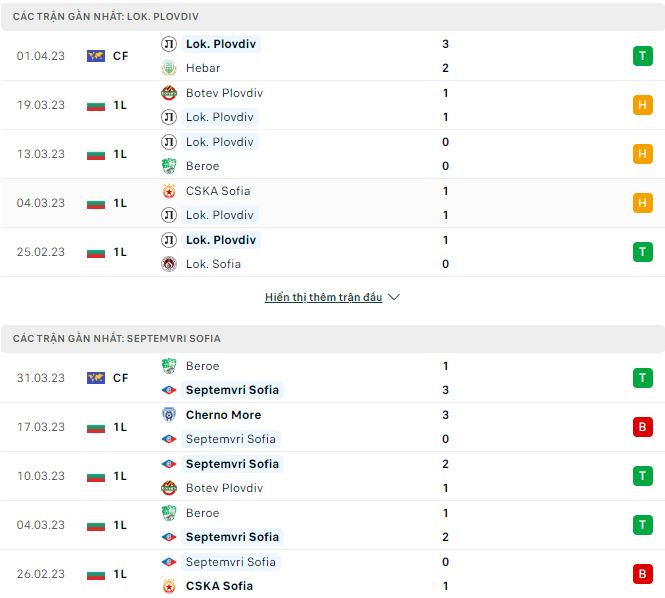Screen dimensions: 665x598
Task: Click the Cherno More team crest icon
Action: click(169, 415)
